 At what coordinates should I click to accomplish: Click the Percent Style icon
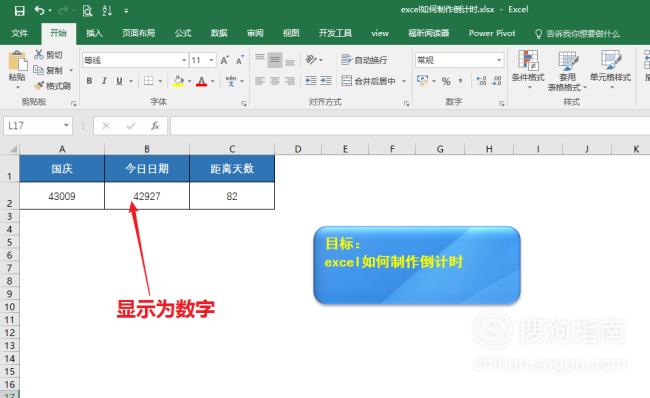446,81
